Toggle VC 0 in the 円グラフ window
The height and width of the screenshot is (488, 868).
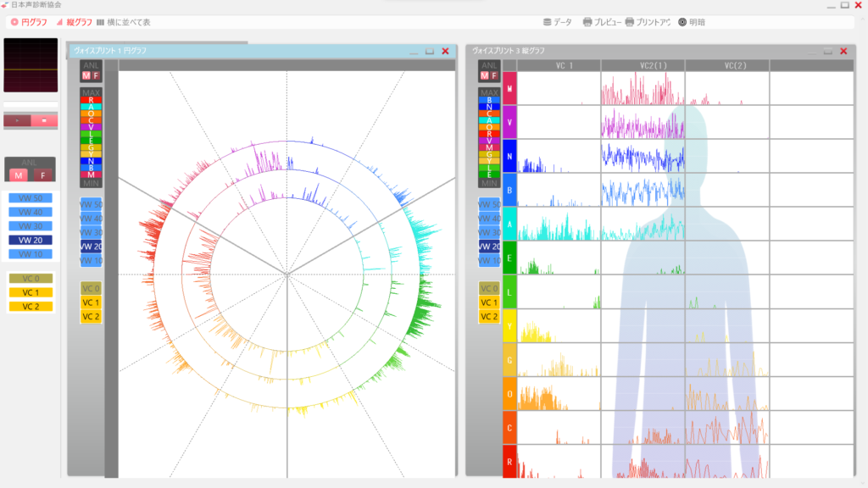[x=92, y=288]
